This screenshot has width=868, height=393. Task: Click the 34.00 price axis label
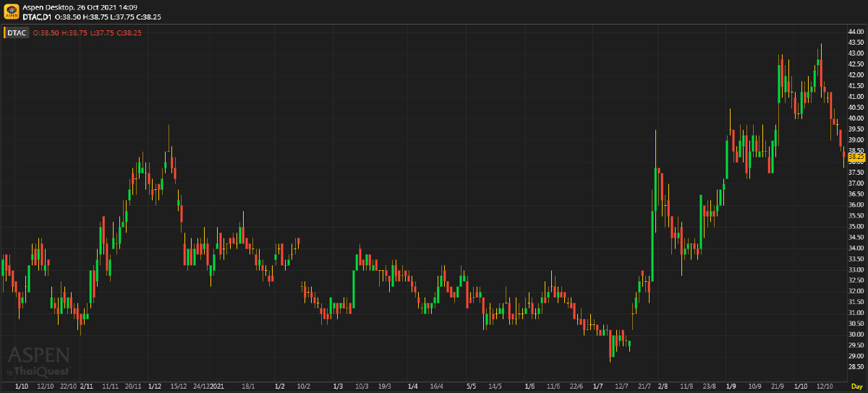tap(856, 249)
